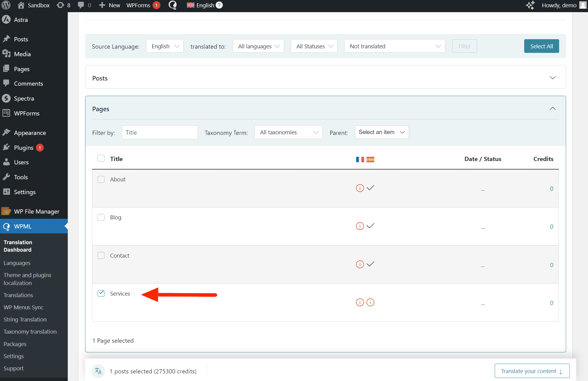The width and height of the screenshot is (588, 381).
Task: Toggle the select-all Title checkbox
Action: [101, 158]
